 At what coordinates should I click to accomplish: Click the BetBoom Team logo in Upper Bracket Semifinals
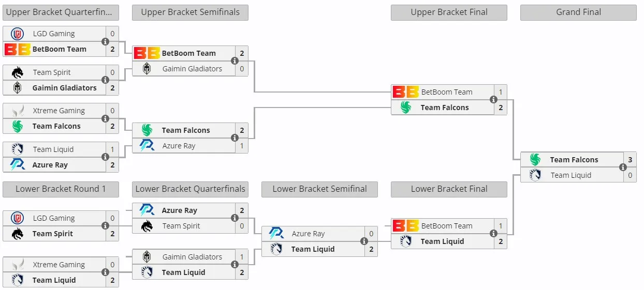(x=147, y=53)
